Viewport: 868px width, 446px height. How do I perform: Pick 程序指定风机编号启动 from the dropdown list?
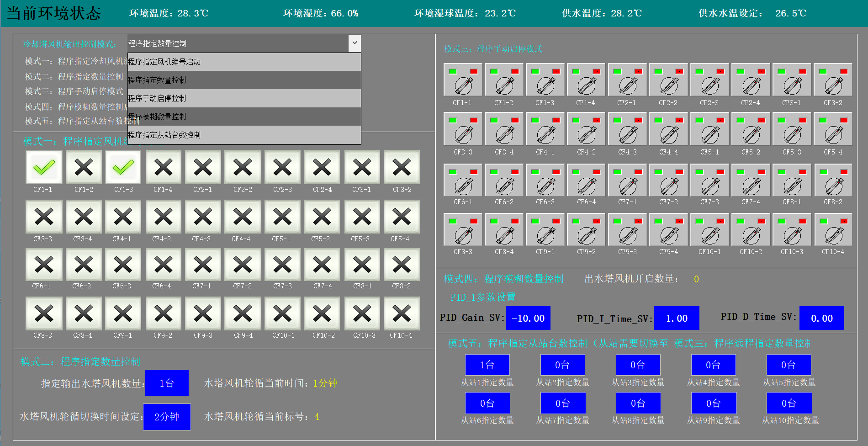[244, 62]
